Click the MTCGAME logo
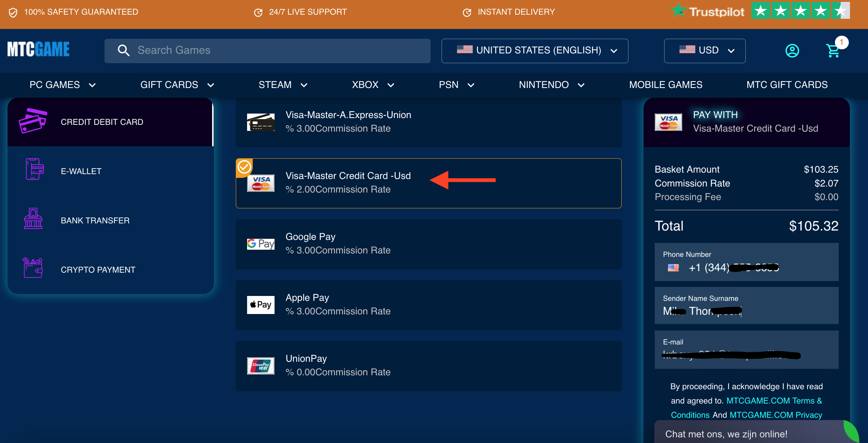Screen dimensions: 868x443 coord(38,49)
